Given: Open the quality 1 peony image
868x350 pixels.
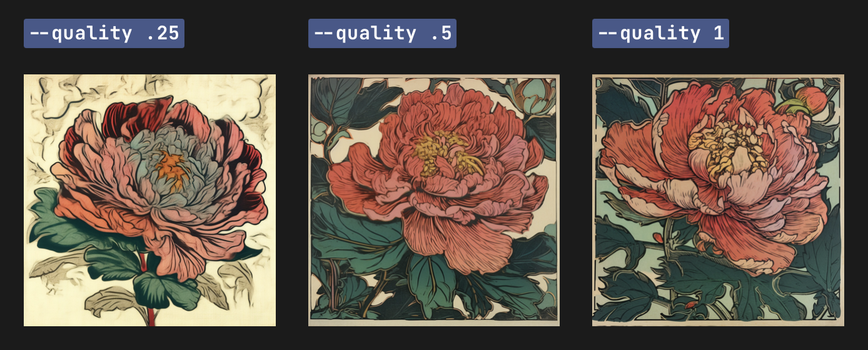Looking at the screenshot, I should point(718,200).
